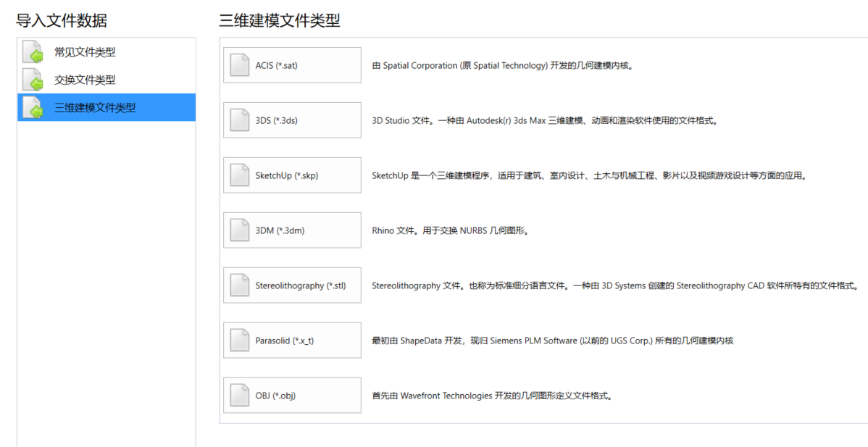Click the document icon in the Parasolid button
868x447 pixels.
point(239,341)
